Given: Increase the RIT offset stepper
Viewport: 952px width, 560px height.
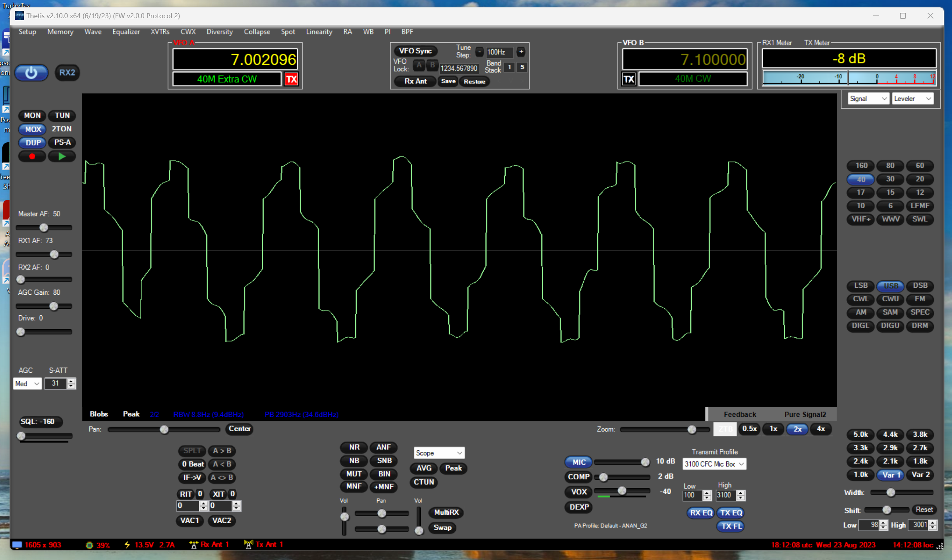Looking at the screenshot, I should (204, 503).
